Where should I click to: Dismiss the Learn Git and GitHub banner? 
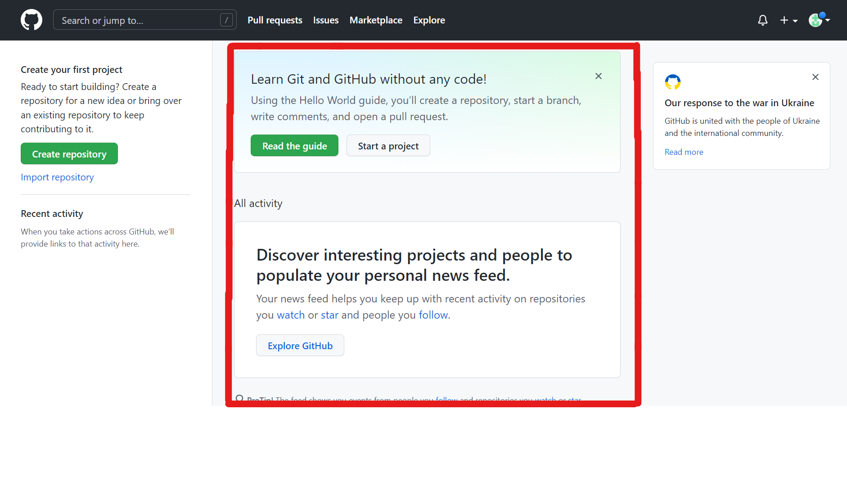(598, 76)
